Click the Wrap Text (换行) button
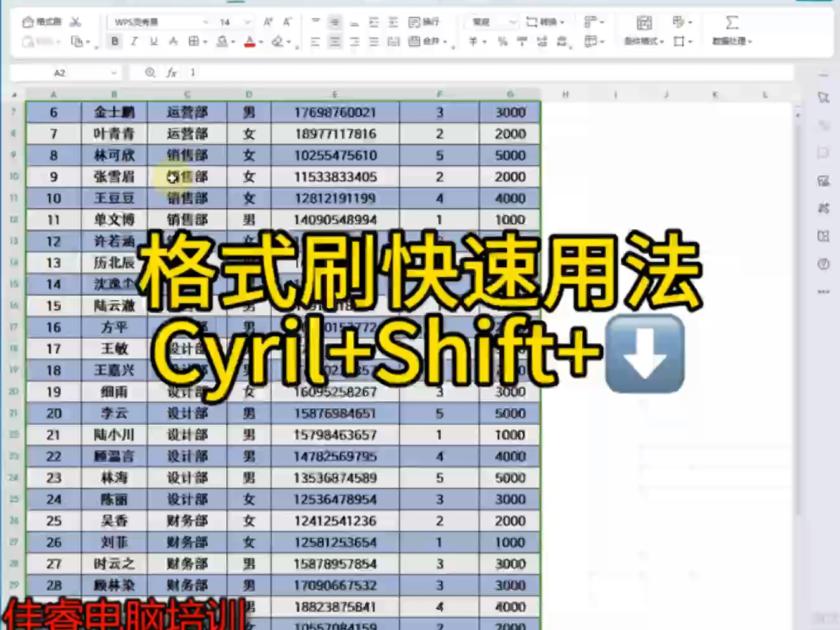Viewport: 840px width, 630px height. tap(424, 22)
